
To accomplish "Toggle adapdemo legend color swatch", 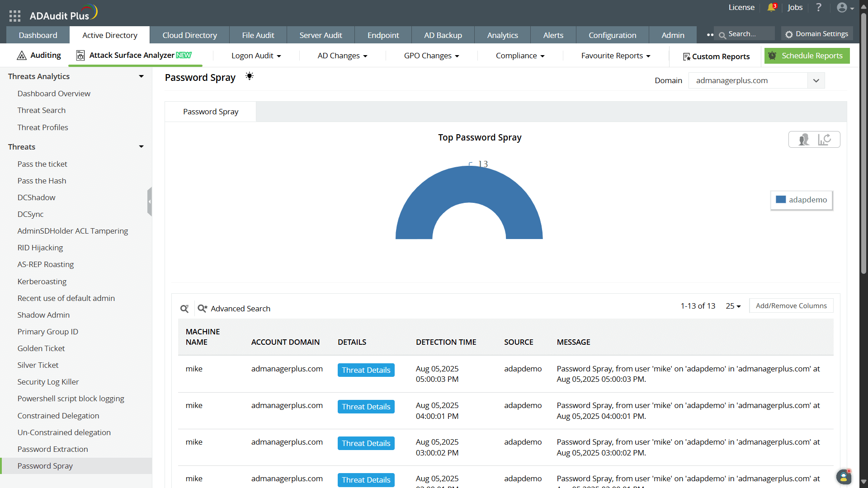I will pyautogui.click(x=781, y=200).
